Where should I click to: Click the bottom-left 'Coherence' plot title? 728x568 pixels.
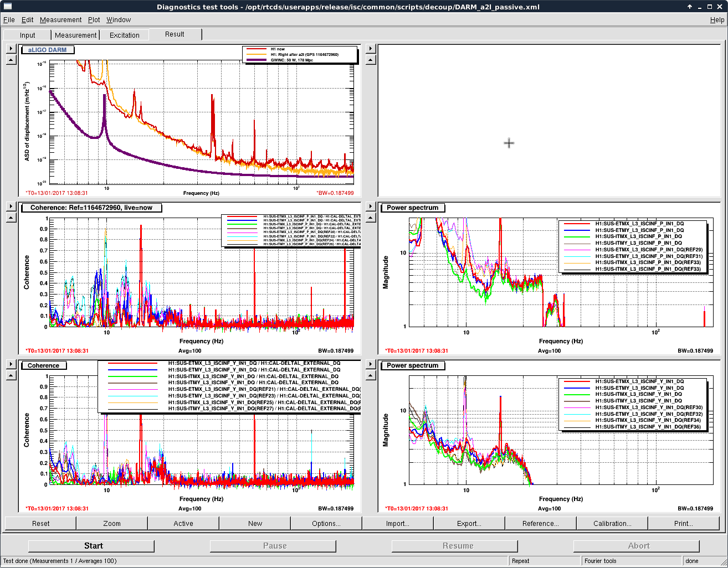[x=44, y=365]
